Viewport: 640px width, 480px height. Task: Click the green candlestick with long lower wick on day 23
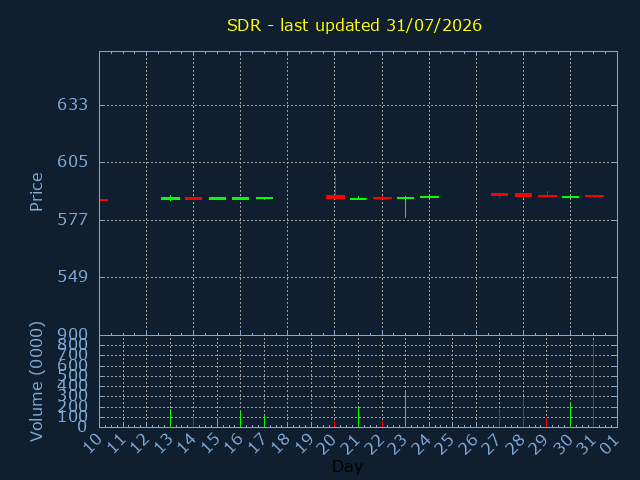[405, 207]
